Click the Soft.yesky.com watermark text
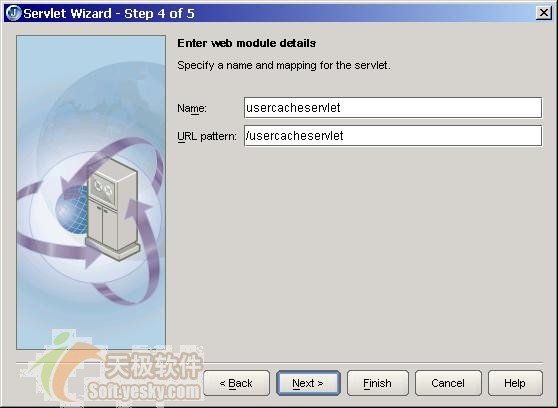This screenshot has width=558, height=408. [144, 392]
